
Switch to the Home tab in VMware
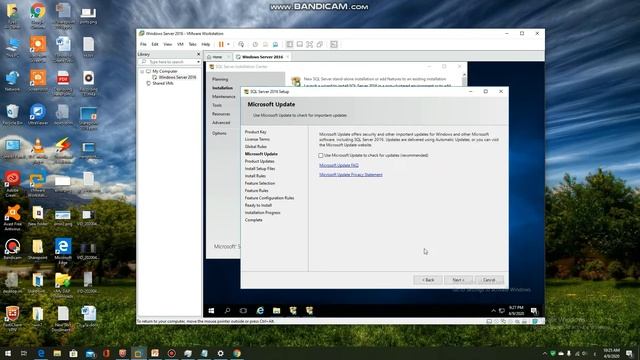pos(217,57)
